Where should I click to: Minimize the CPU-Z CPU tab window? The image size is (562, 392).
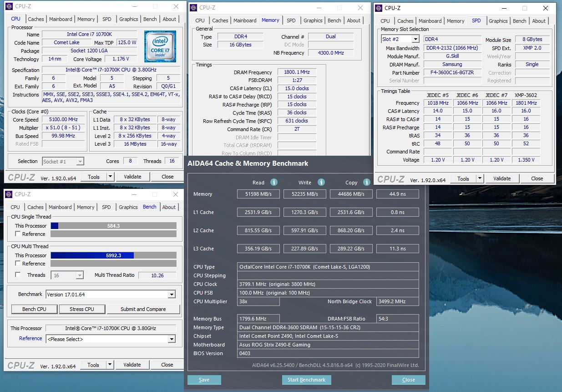[134, 7]
